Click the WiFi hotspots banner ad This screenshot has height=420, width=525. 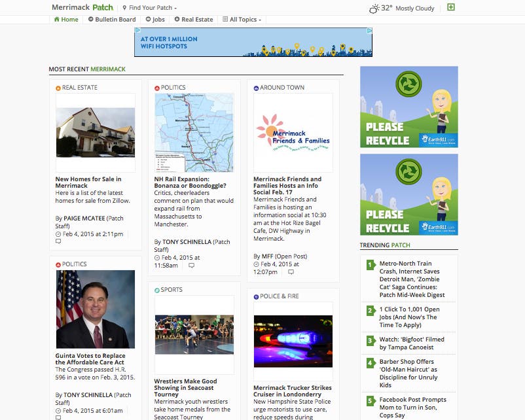click(x=253, y=42)
